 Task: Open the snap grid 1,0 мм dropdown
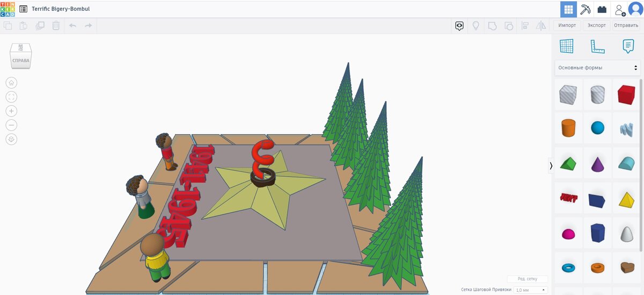click(x=530, y=290)
